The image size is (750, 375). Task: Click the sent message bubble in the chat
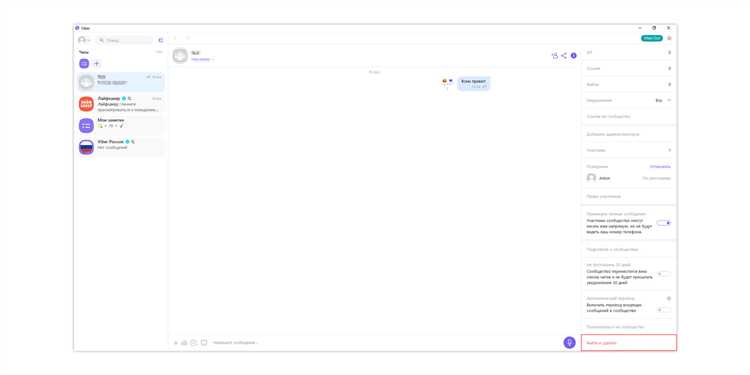(x=474, y=84)
